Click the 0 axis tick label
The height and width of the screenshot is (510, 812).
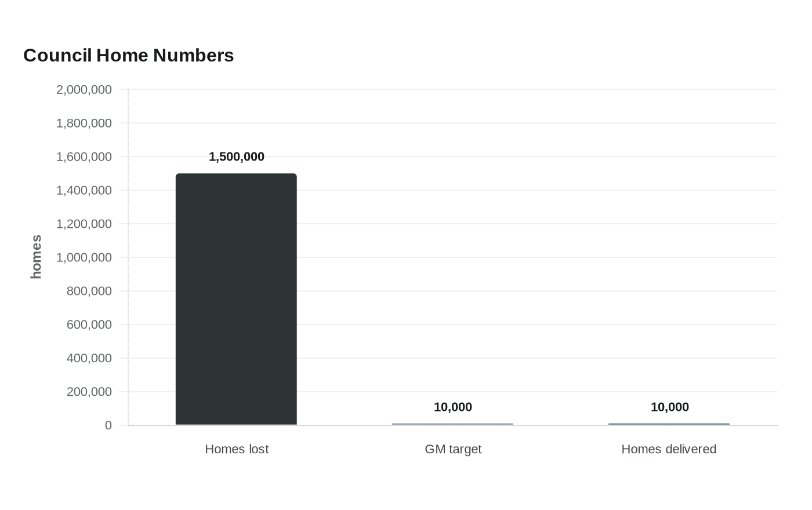coord(108,426)
